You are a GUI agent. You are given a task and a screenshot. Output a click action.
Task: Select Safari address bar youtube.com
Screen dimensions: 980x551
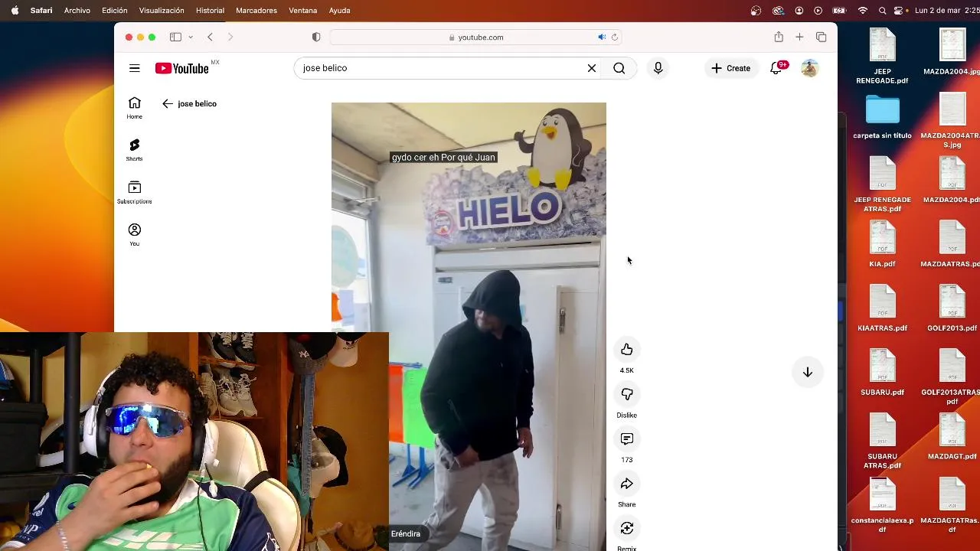click(x=475, y=37)
